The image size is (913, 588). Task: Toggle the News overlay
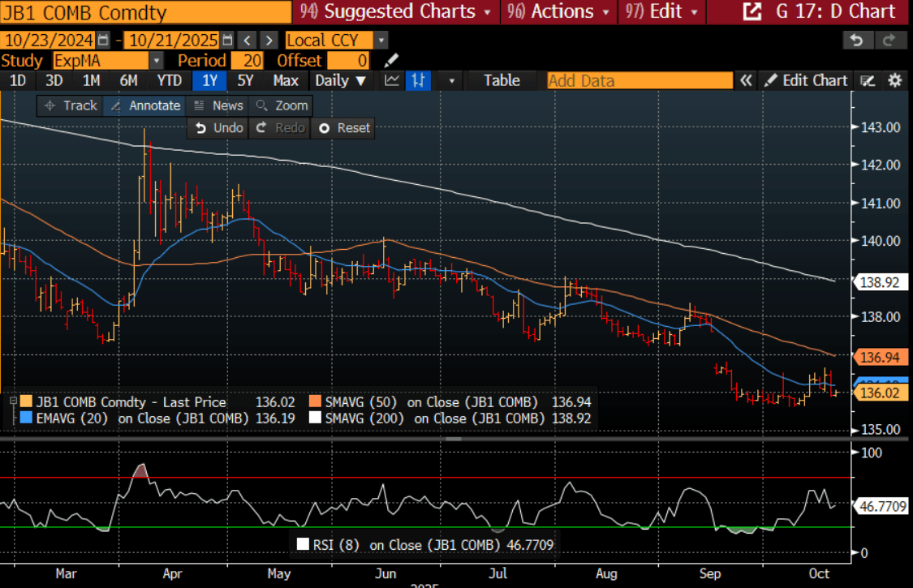pyautogui.click(x=217, y=105)
